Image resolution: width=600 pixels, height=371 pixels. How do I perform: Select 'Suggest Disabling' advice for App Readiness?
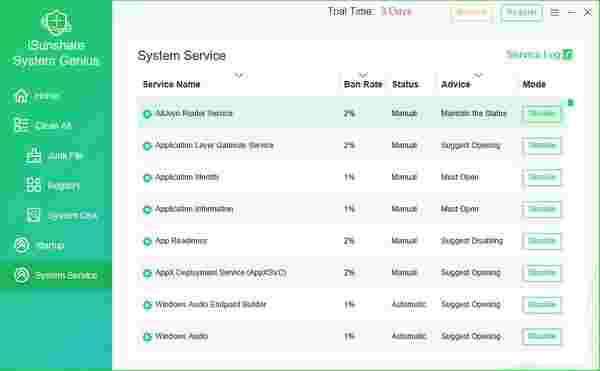click(472, 241)
